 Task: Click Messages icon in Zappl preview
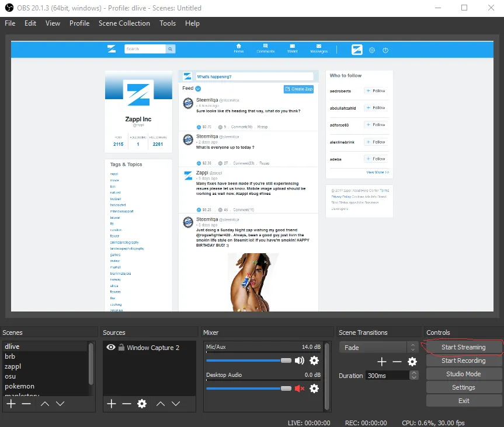click(319, 48)
